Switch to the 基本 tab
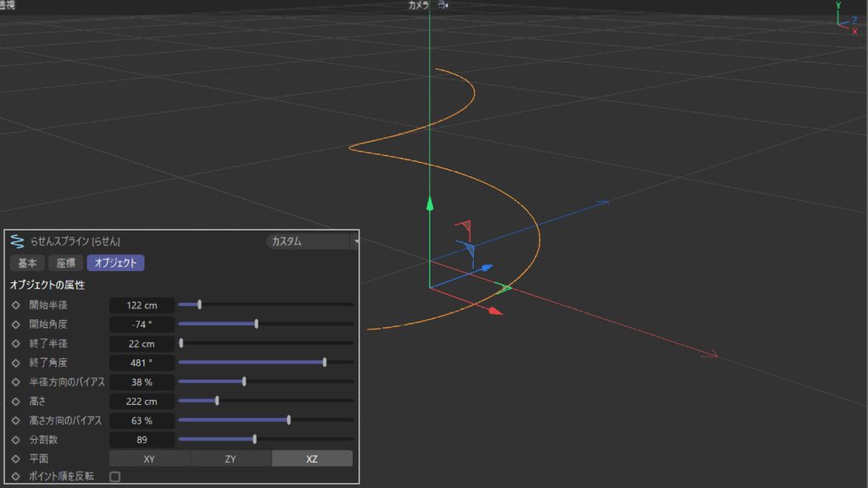 click(x=26, y=263)
